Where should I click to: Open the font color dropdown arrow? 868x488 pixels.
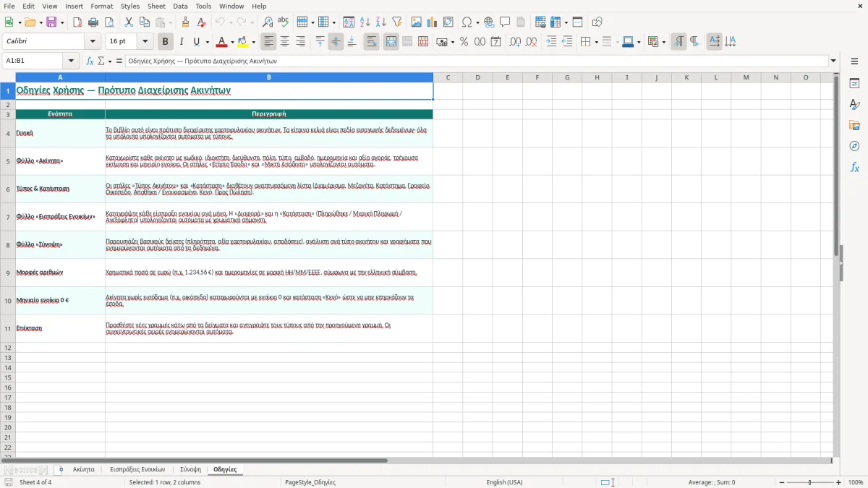click(231, 42)
